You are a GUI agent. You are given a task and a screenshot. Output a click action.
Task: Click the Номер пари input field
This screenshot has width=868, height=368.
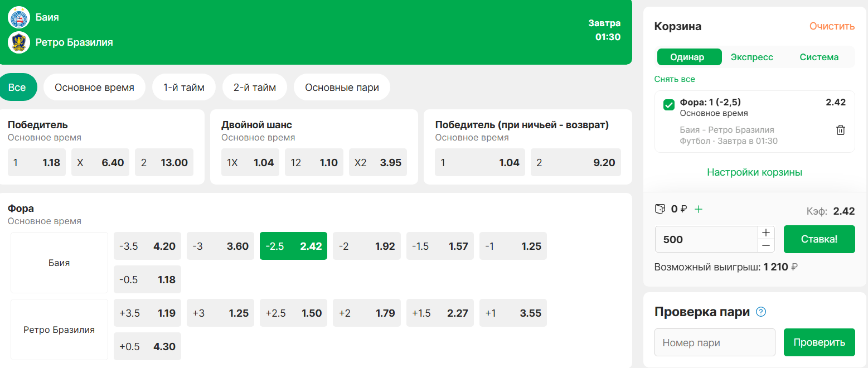(715, 342)
